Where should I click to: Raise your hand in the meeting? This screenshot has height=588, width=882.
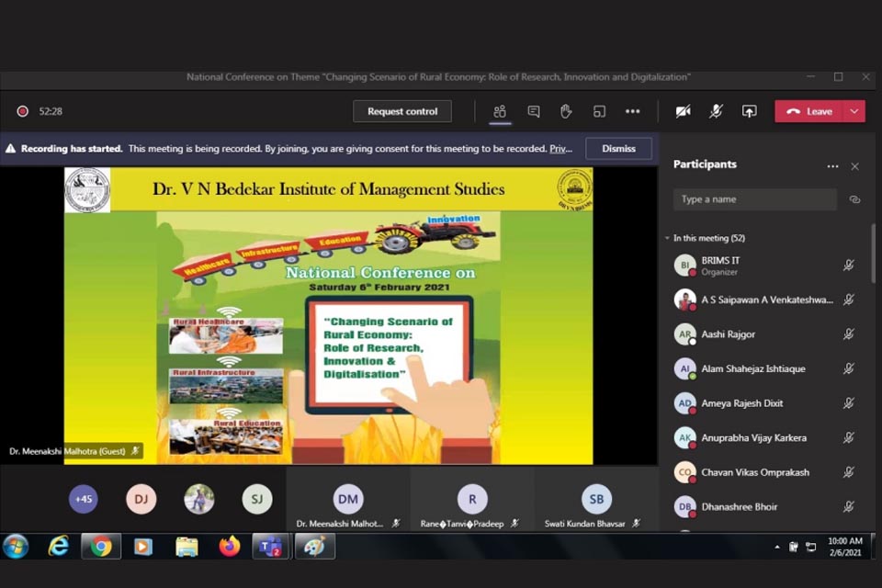pyautogui.click(x=566, y=111)
